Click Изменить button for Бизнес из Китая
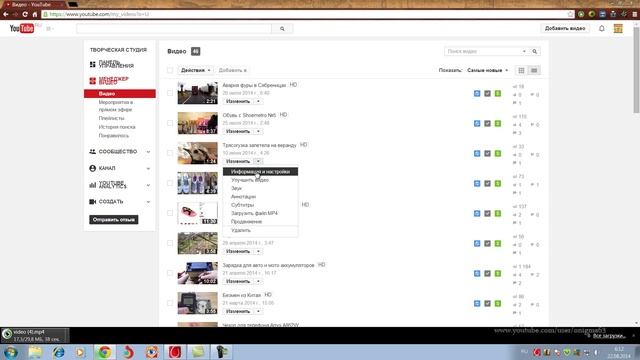The height and width of the screenshot is (360, 640). [238, 311]
